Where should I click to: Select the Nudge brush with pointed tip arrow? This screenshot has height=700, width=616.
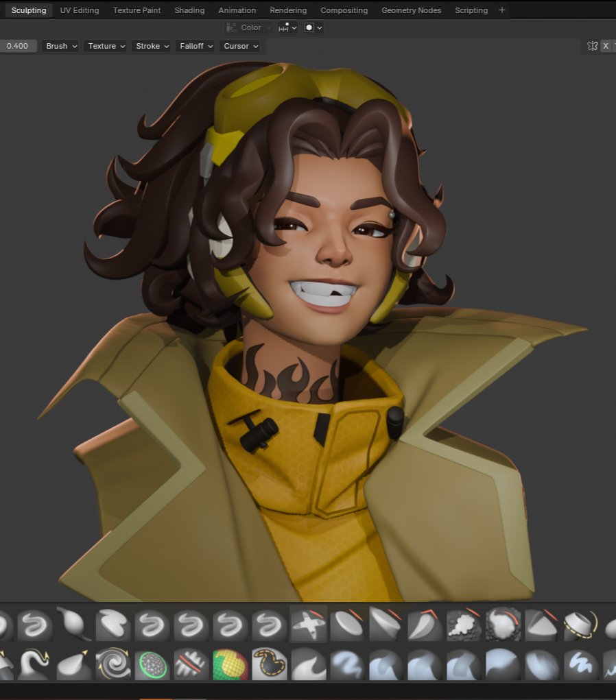point(74,664)
